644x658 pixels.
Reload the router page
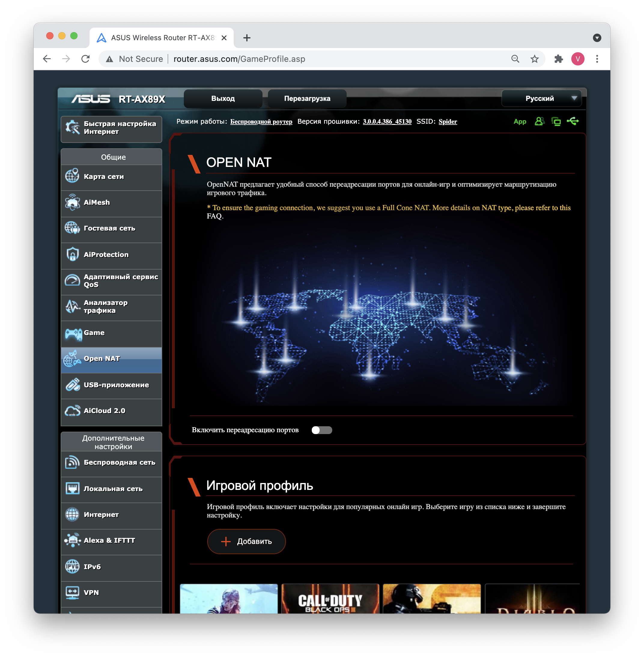[x=86, y=59]
